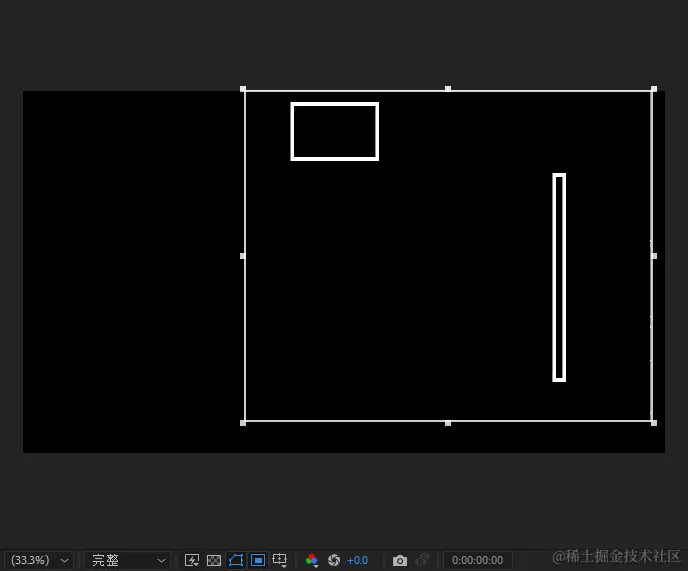Toggle the transparency grid checkerboard icon
This screenshot has width=688, height=571.
[214, 560]
